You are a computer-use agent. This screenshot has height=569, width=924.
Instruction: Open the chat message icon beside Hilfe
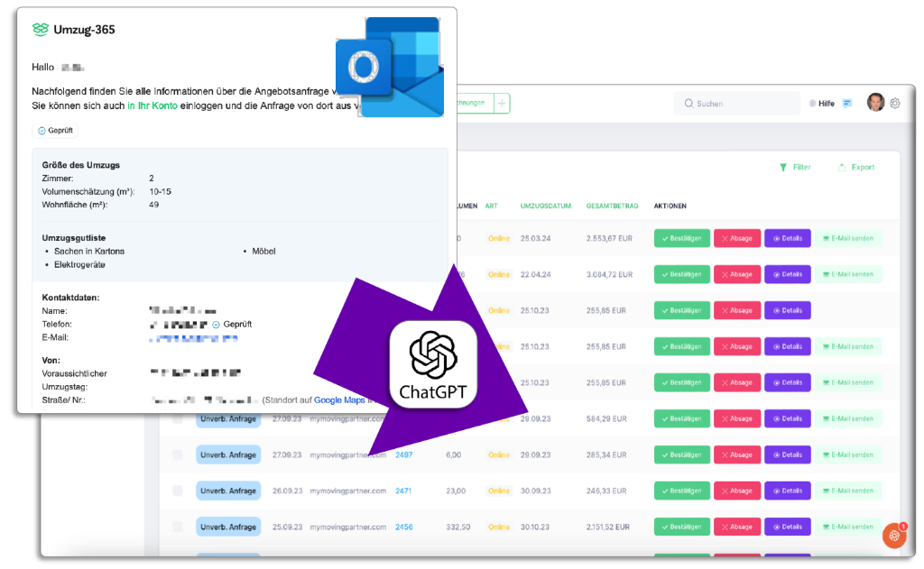point(847,103)
